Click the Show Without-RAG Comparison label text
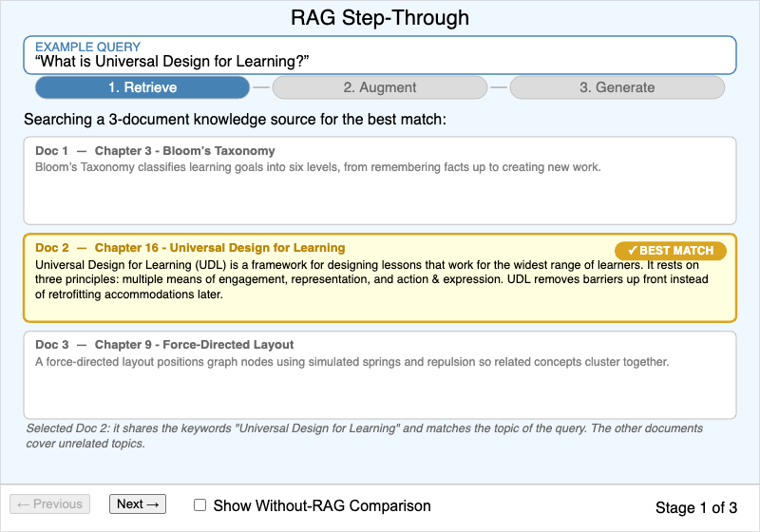Screen dimensions: 760x532 [322, 505]
